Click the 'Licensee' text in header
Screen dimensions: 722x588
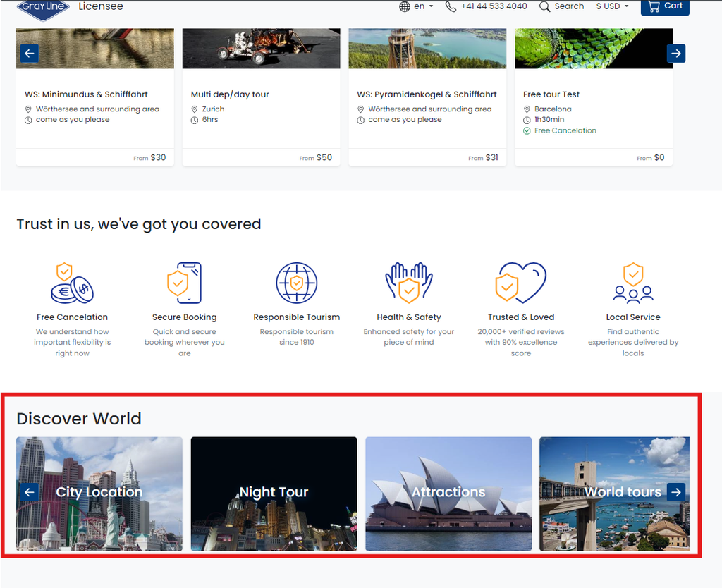click(x=101, y=6)
